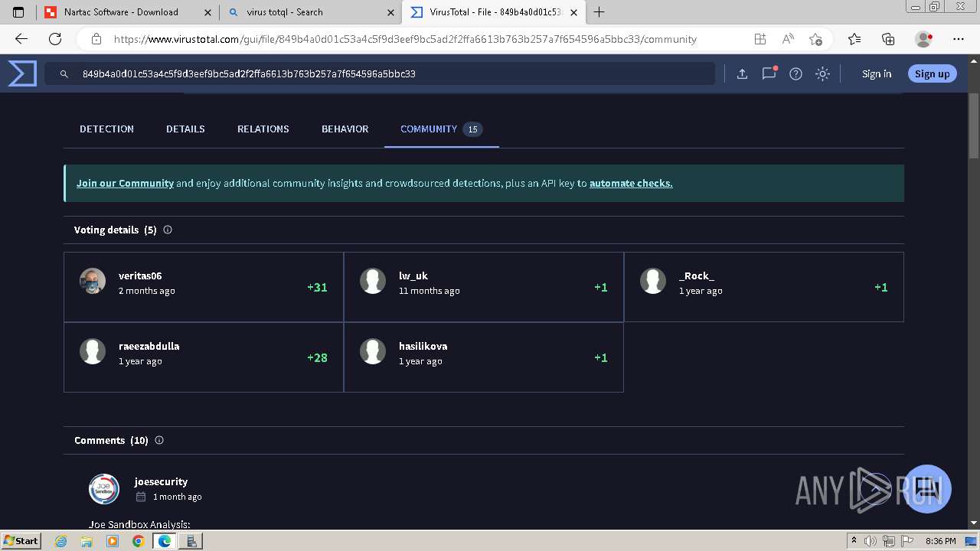The width and height of the screenshot is (980, 551).
Task: Click the Sign up button
Action: pyautogui.click(x=932, y=74)
